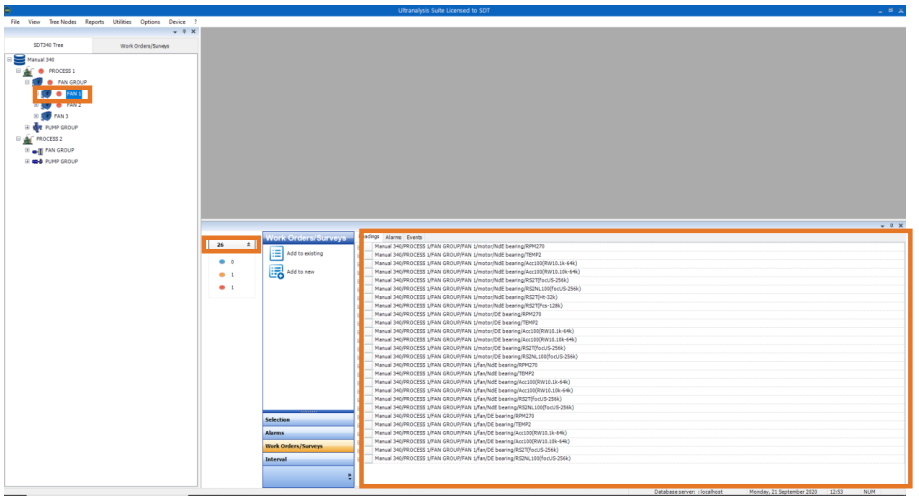Tick the checkbox for motor/NdE bearing/RPM270

tap(368, 245)
